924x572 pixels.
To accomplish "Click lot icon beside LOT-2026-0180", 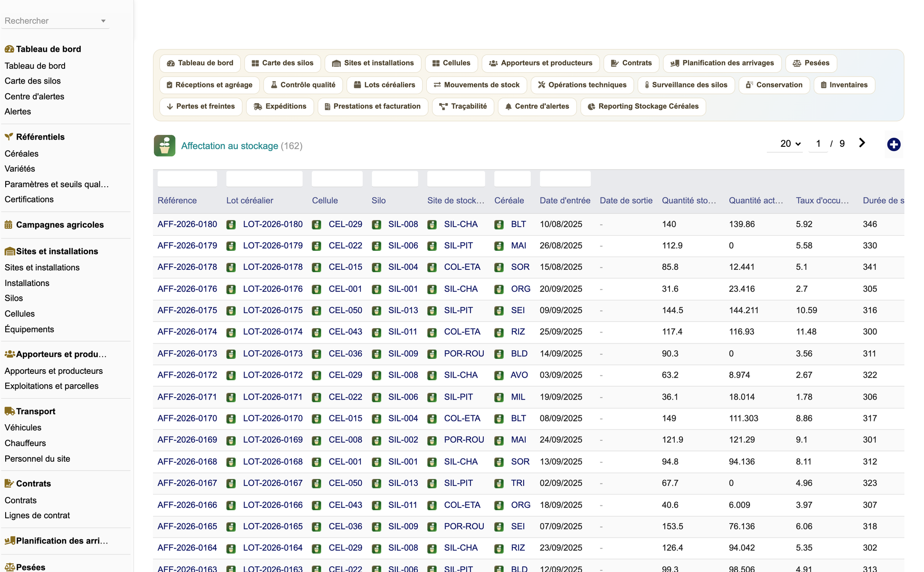I will [231, 225].
